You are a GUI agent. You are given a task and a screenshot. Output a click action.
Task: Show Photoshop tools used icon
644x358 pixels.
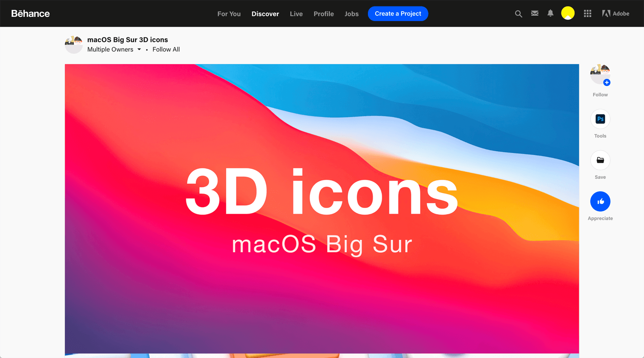click(x=600, y=119)
